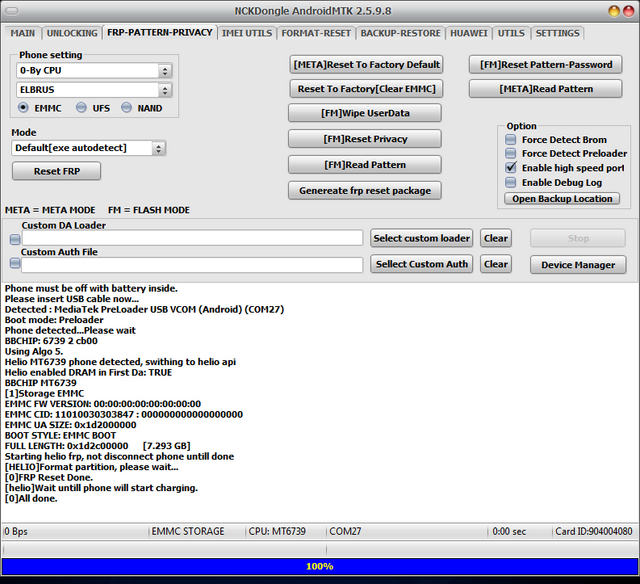
Task: Toggle the Custom DA Loader checkbox
Action: 15,239
